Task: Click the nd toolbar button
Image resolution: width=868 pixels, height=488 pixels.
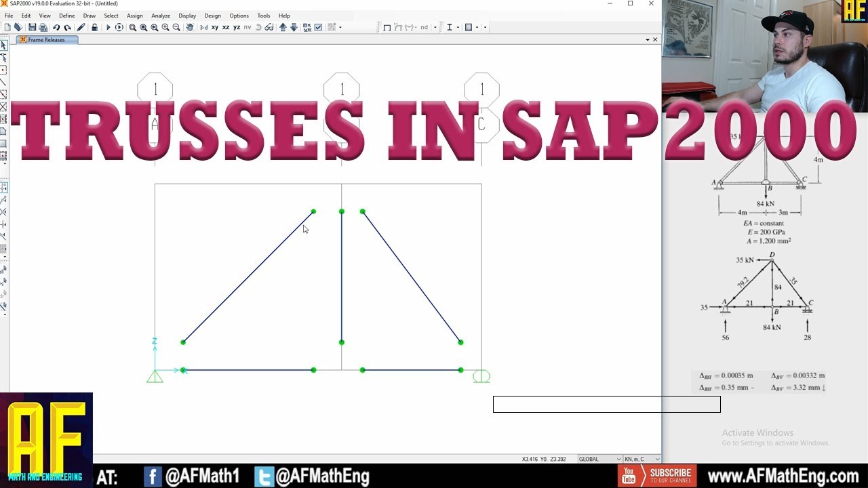Action: 425,27
